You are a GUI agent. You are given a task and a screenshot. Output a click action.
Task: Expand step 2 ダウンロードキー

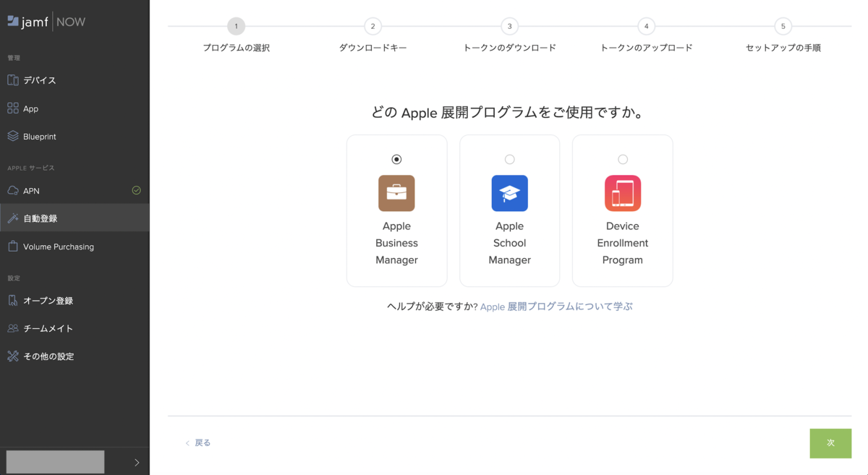(x=373, y=25)
